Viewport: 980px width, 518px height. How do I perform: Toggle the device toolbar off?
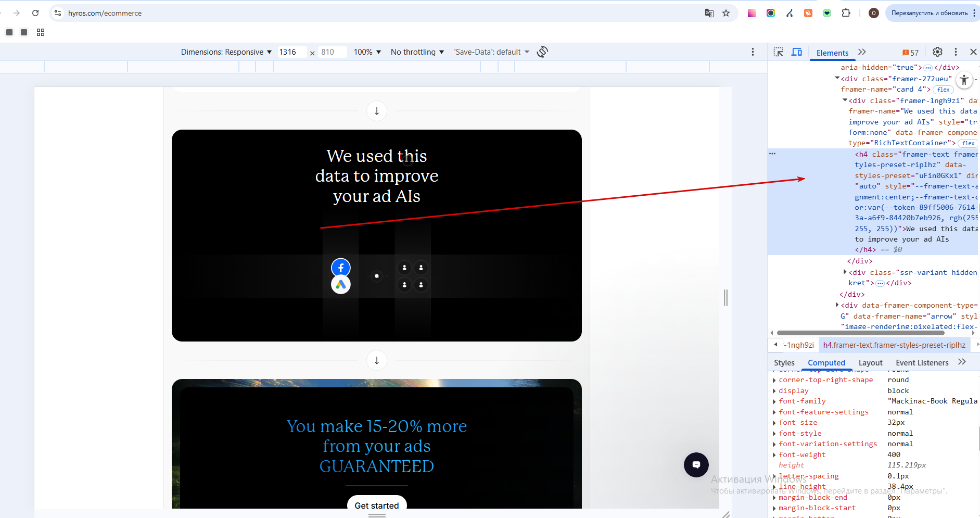[x=797, y=52]
